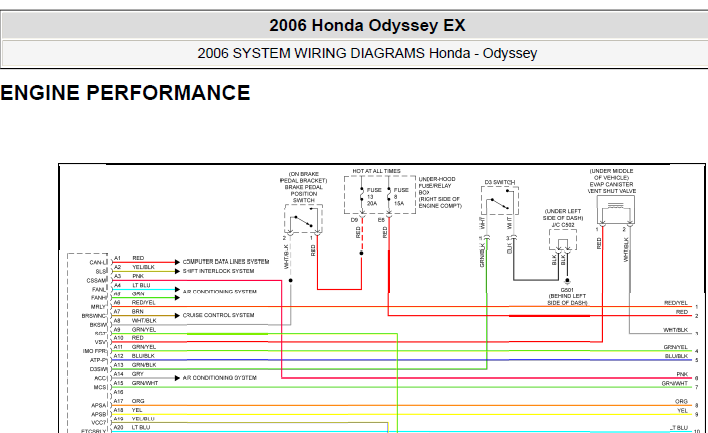Click the D3 switch symbol
Screen dimensions: 708x433
click(x=500, y=202)
